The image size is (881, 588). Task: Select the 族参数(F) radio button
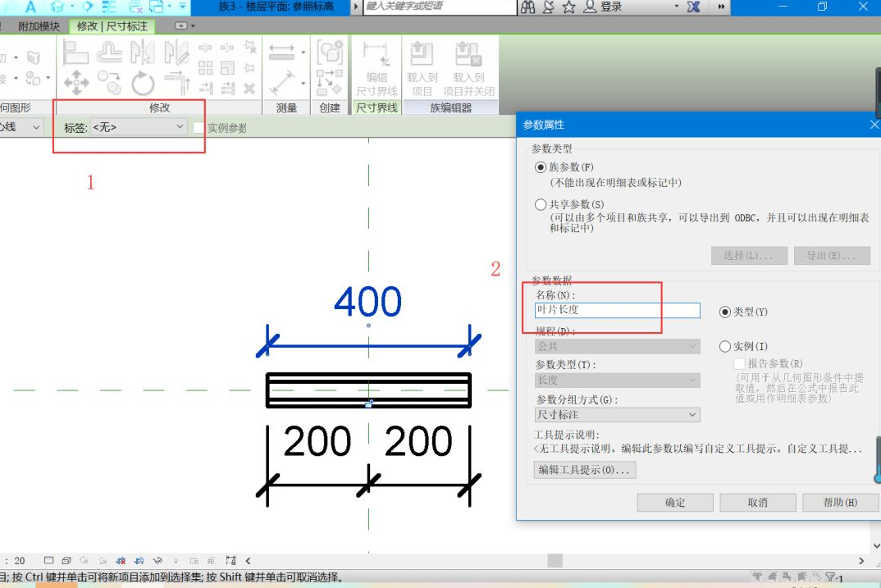tap(541, 166)
